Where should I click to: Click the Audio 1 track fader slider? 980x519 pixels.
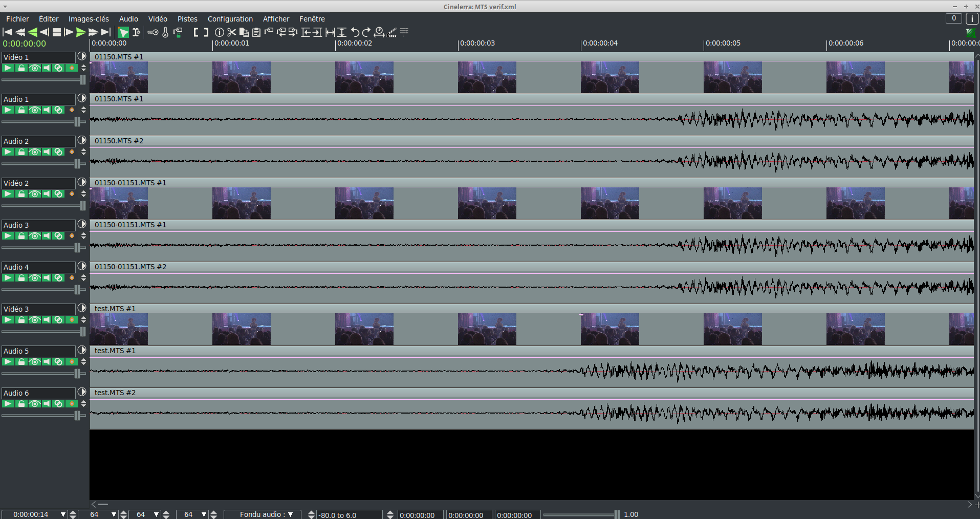coord(77,122)
